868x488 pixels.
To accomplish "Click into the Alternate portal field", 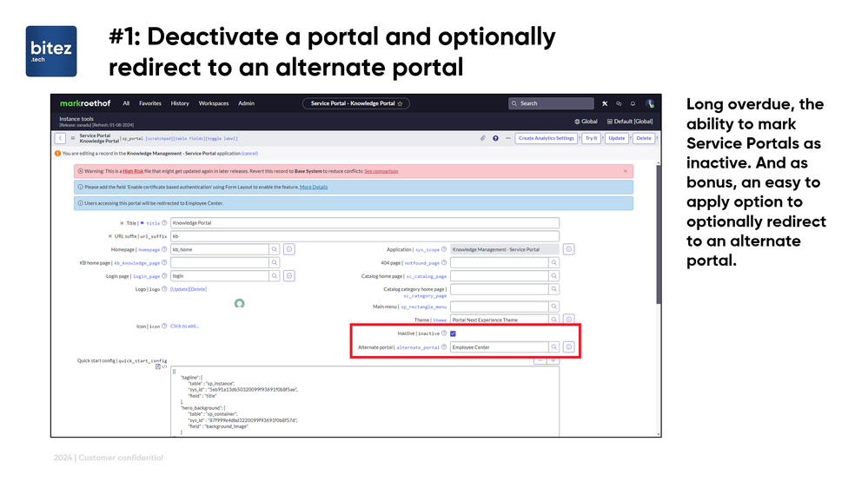I will point(500,347).
